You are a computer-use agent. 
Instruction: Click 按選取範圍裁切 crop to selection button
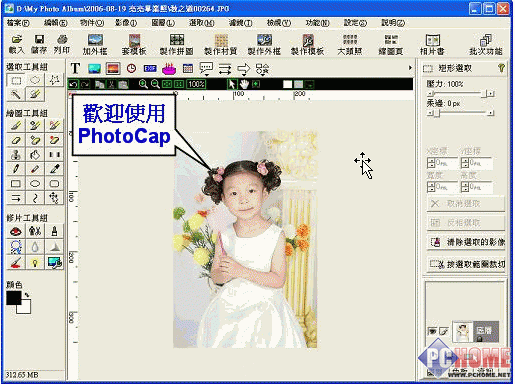click(x=466, y=264)
